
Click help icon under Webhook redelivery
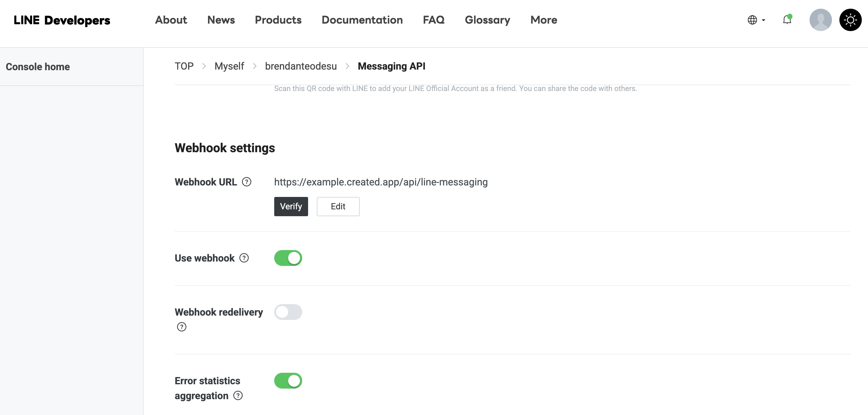click(182, 326)
